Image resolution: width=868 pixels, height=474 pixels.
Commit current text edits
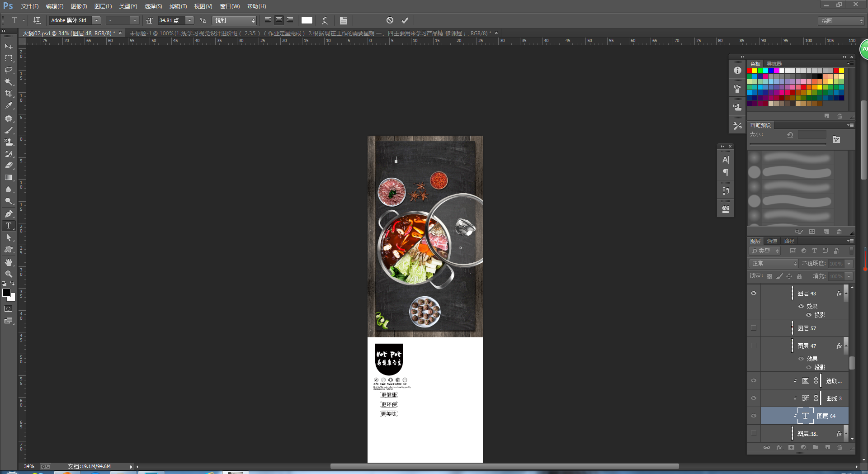(405, 20)
